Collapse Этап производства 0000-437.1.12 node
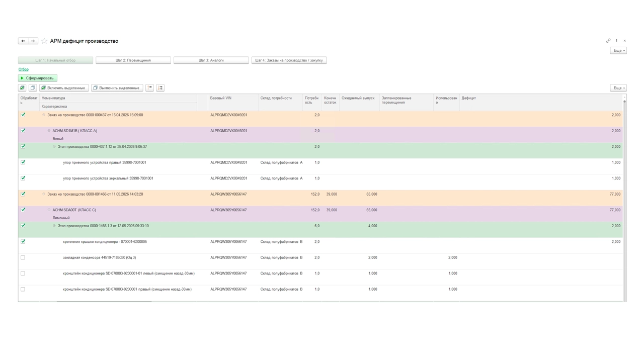 click(54, 147)
